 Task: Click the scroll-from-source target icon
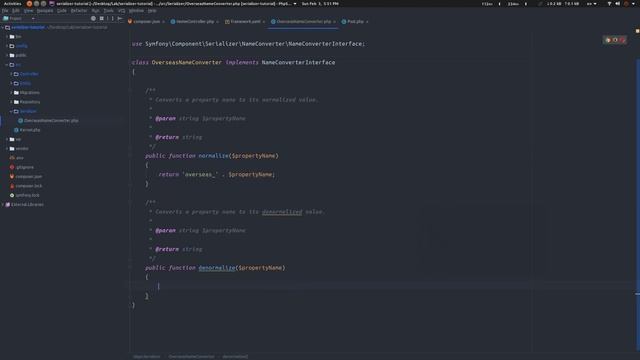click(93, 18)
